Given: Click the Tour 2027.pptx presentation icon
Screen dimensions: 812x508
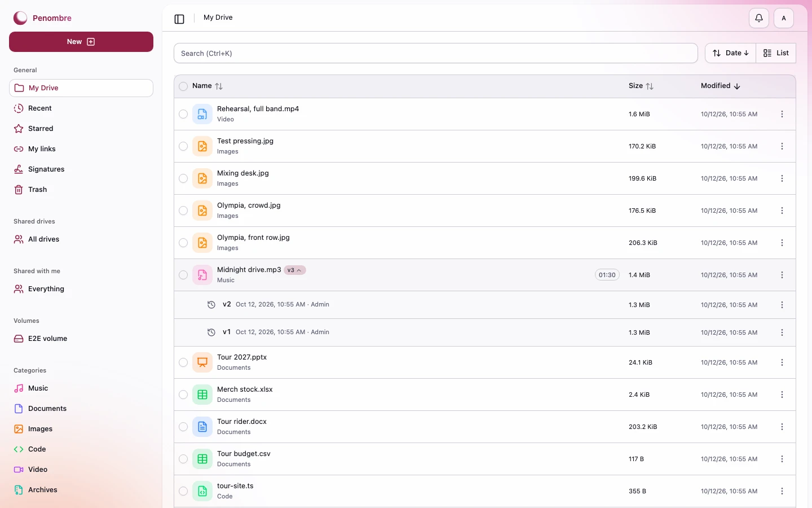Looking at the screenshot, I should click(202, 362).
